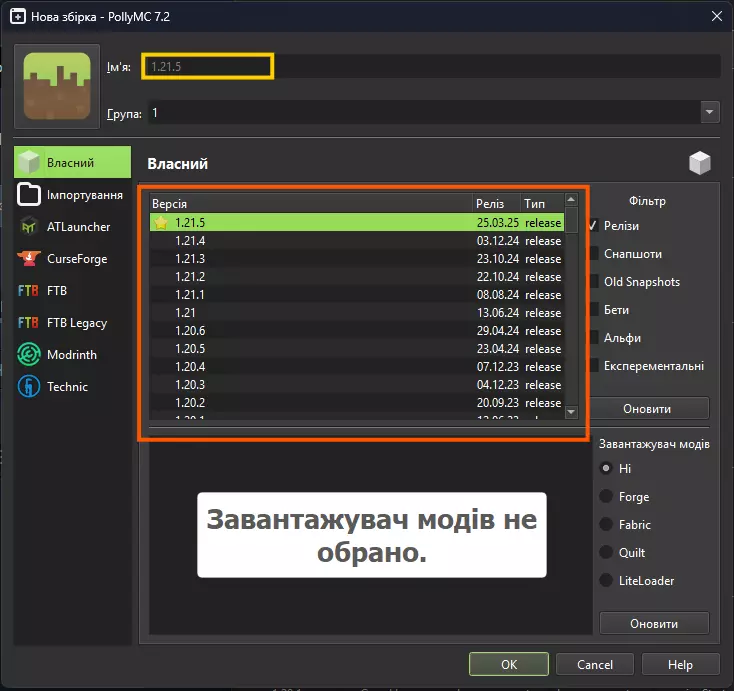Select version 1.21 from 13.06.24

coord(357,313)
